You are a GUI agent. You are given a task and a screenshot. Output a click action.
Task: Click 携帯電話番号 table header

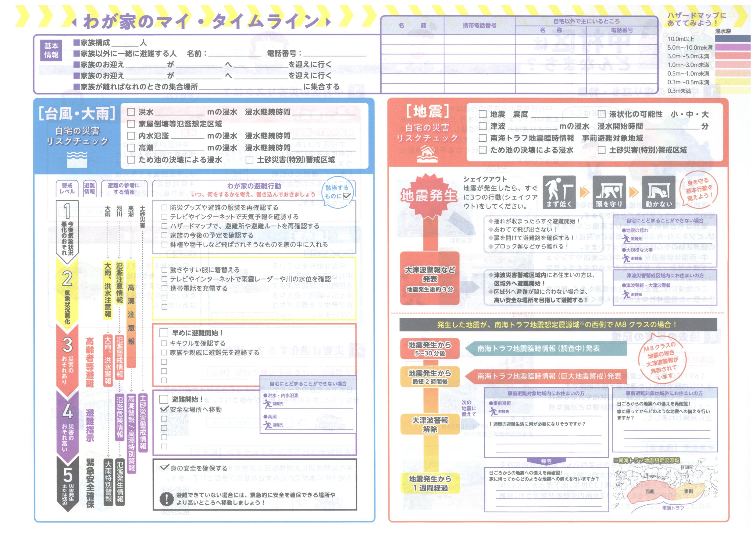pyautogui.click(x=479, y=25)
